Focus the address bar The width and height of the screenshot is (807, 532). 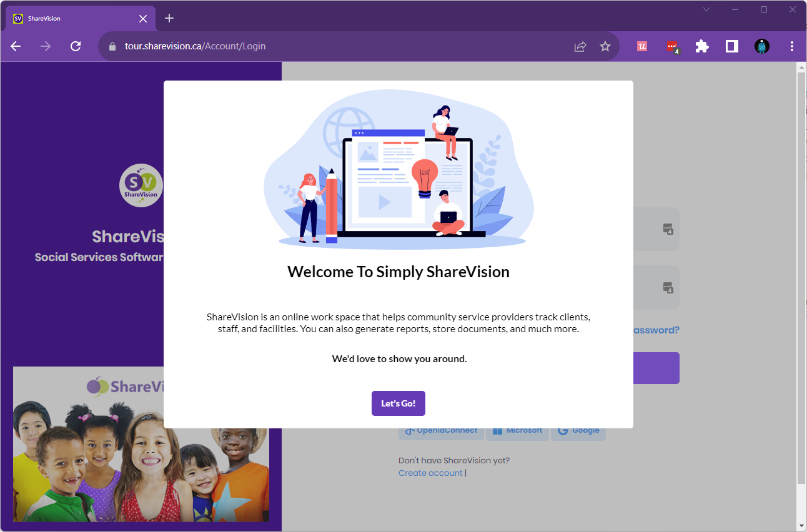[x=312, y=46]
